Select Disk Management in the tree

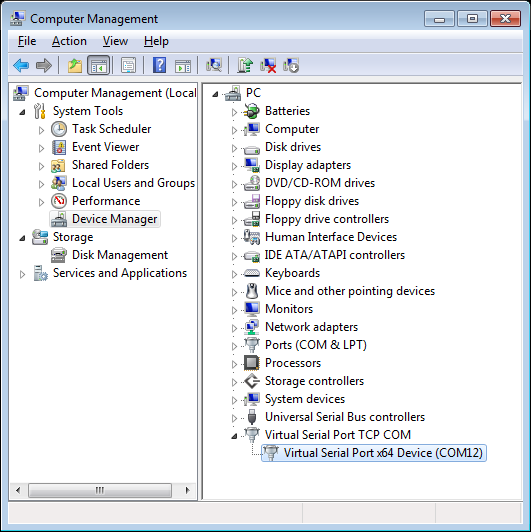pyautogui.click(x=120, y=255)
